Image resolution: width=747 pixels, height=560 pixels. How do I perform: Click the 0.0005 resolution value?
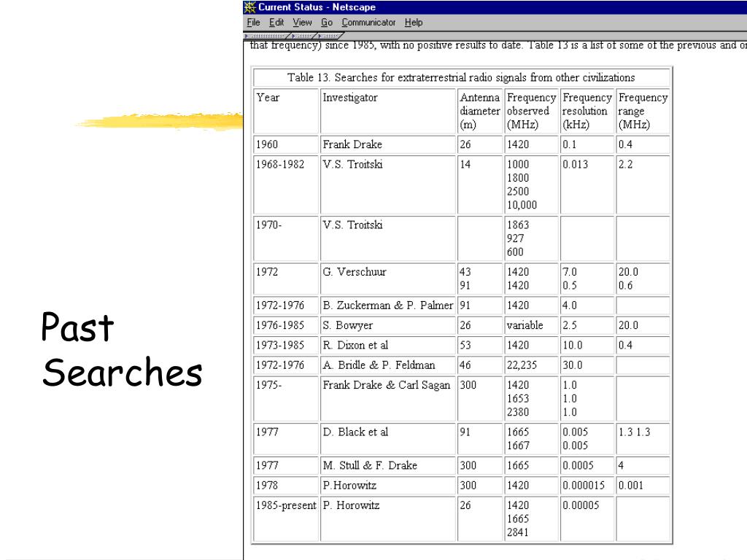[x=578, y=465]
